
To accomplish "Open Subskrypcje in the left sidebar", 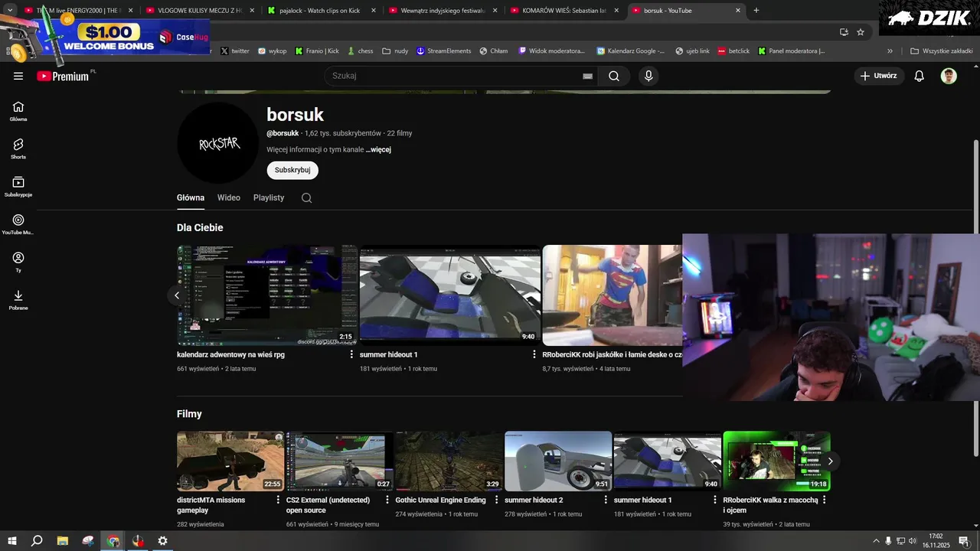I will click(x=18, y=187).
